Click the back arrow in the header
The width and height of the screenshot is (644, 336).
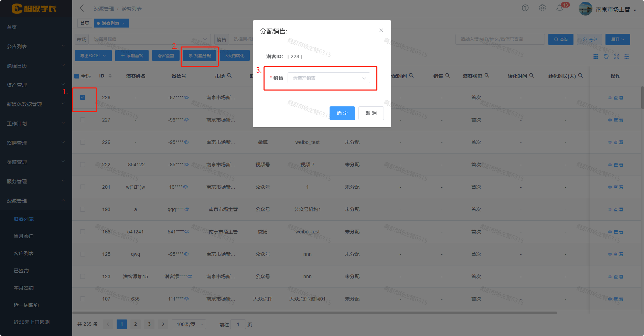click(x=82, y=8)
